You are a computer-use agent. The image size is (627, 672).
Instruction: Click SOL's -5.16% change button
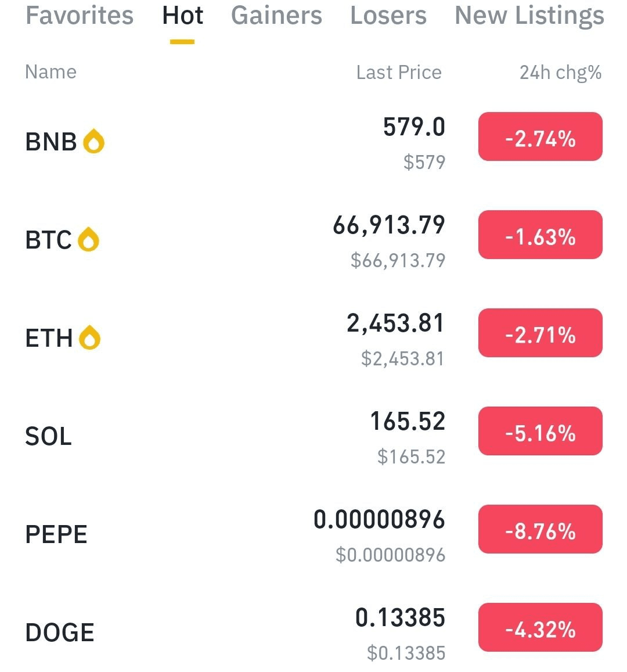click(540, 432)
